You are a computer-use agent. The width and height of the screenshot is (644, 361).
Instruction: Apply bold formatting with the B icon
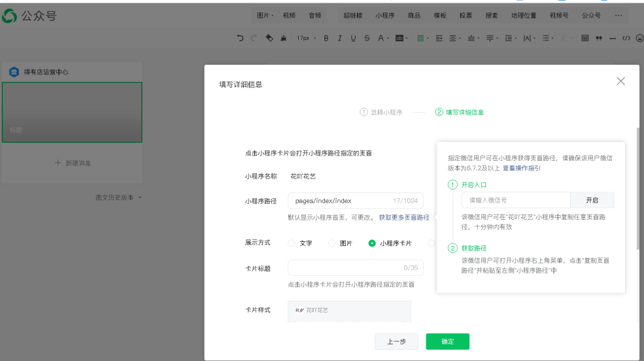tap(326, 38)
